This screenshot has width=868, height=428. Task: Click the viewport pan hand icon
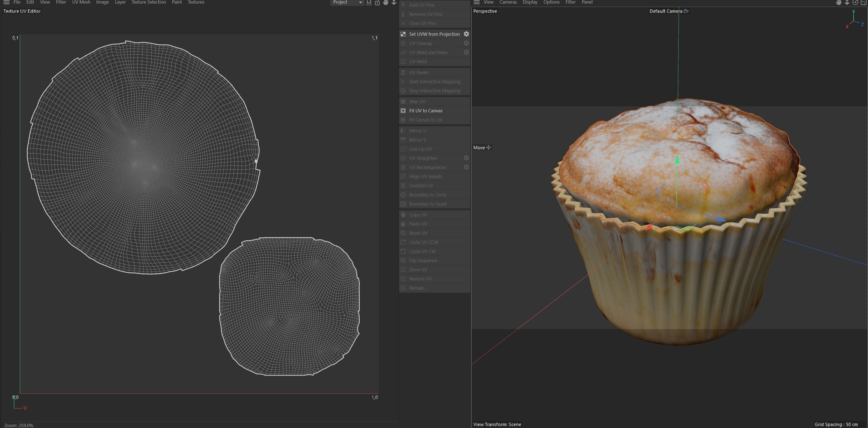click(x=839, y=2)
